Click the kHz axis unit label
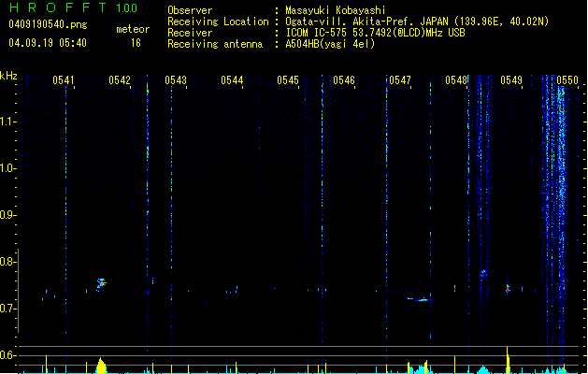588x374 pixels. 8,76
